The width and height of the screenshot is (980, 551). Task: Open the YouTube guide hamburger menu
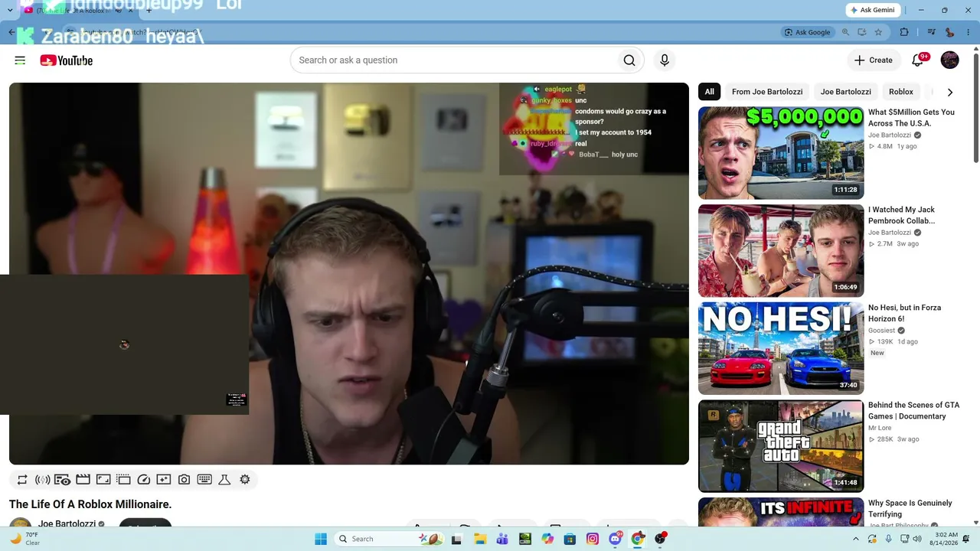click(20, 60)
